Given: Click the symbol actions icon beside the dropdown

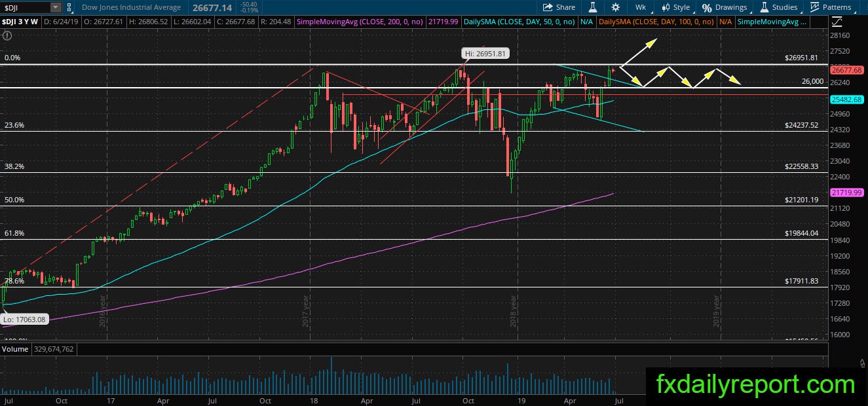Looking at the screenshot, I should [x=69, y=7].
